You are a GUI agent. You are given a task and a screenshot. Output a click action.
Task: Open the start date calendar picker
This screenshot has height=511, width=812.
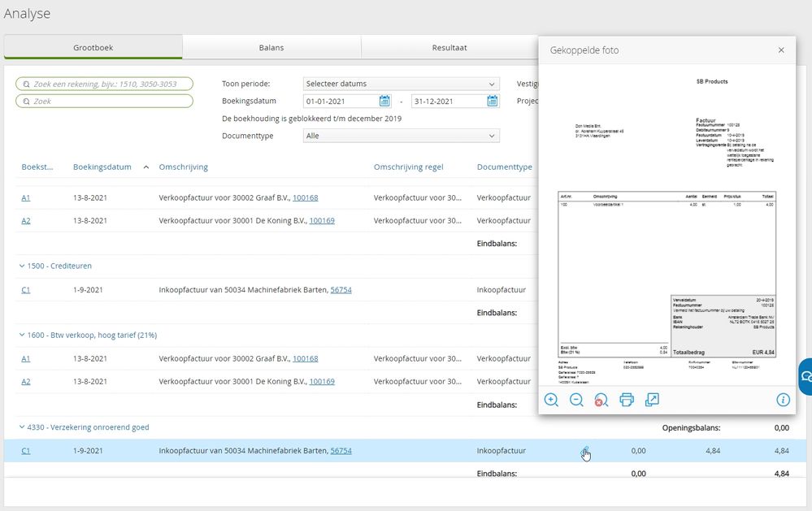click(384, 101)
